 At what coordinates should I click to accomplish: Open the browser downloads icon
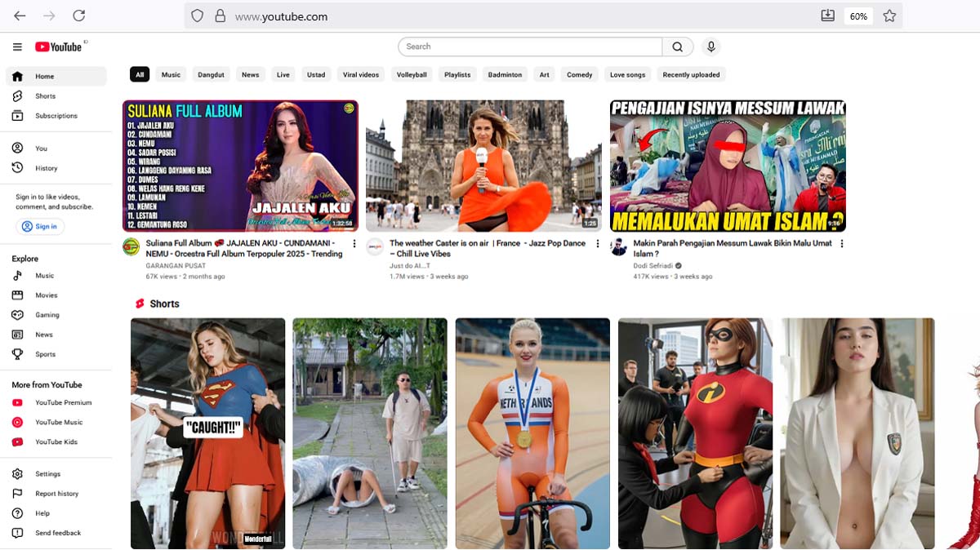tap(827, 16)
